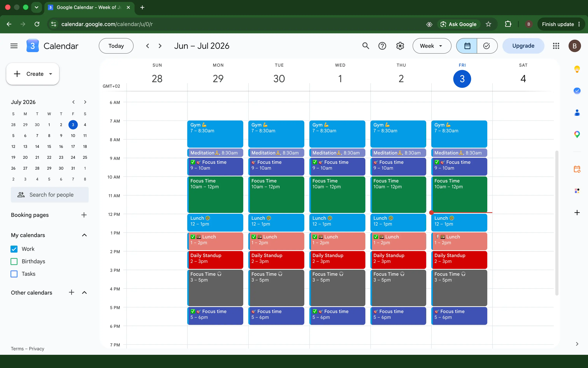588x368 pixels.
Task: Click the Ask Google button
Action: coord(458,24)
